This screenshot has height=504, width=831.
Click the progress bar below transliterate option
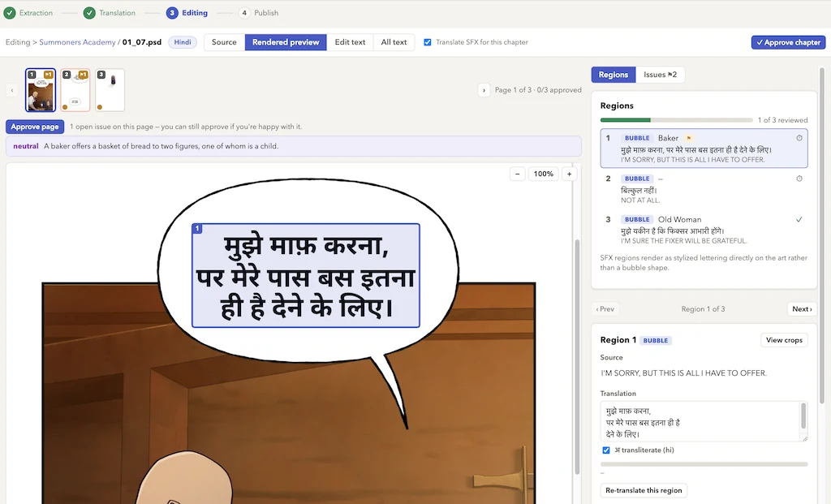click(704, 464)
